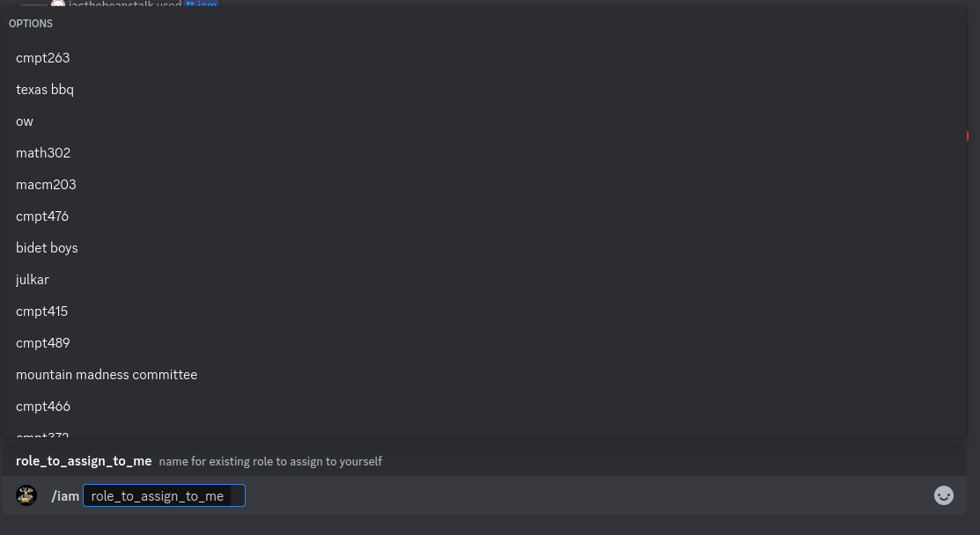
Task: Choose the macm203 role
Action: (484, 185)
